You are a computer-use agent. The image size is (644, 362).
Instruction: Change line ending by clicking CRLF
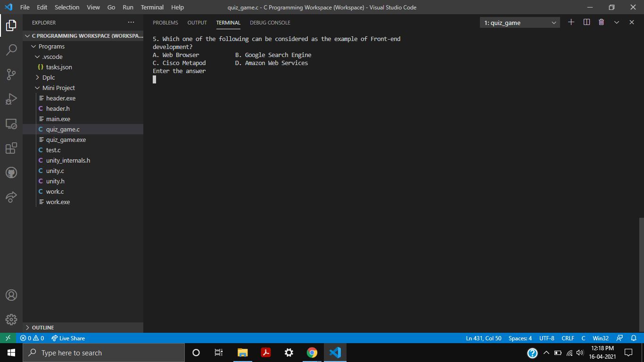568,338
